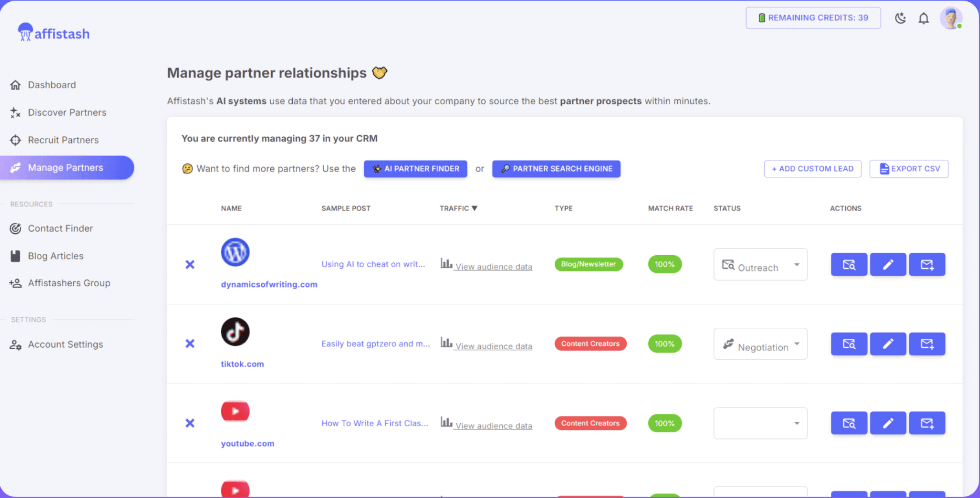
Task: Open the tiktok.com partner link
Action: click(x=242, y=364)
